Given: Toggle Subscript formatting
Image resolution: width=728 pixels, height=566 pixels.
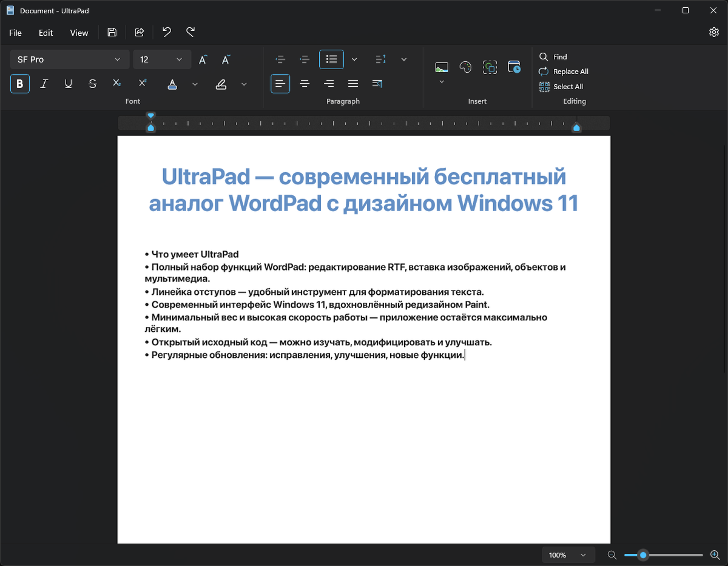Looking at the screenshot, I should pyautogui.click(x=117, y=84).
